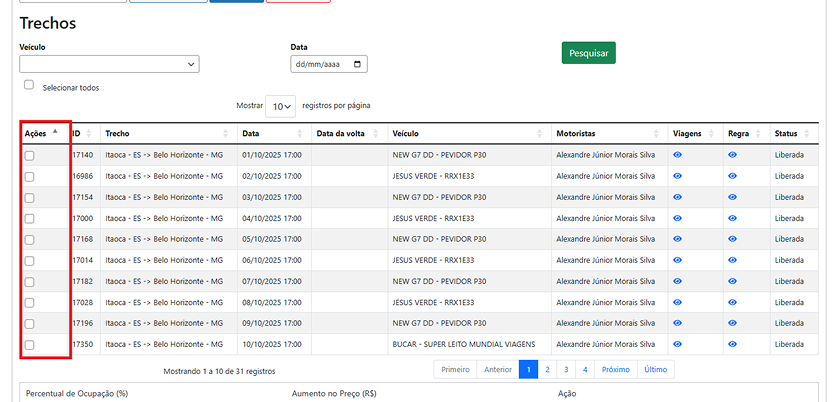Select checkbox for trecho 17168 row
This screenshot has width=834, height=402.
[30, 239]
